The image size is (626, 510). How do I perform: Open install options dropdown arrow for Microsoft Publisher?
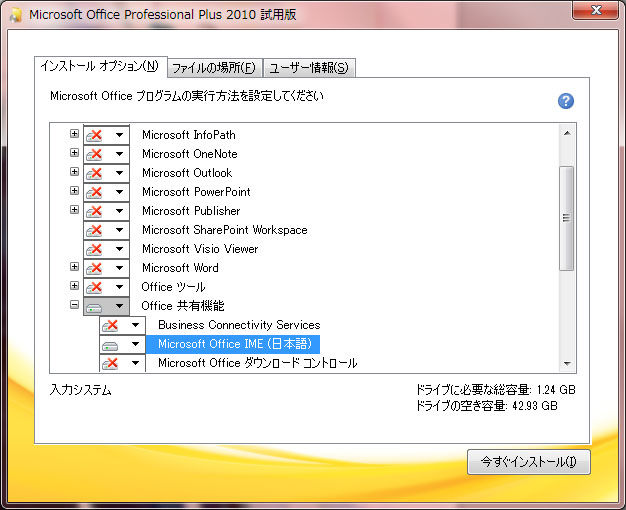[x=119, y=211]
